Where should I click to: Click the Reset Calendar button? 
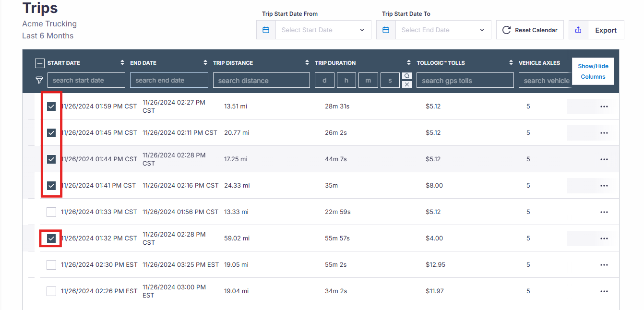pyautogui.click(x=530, y=30)
